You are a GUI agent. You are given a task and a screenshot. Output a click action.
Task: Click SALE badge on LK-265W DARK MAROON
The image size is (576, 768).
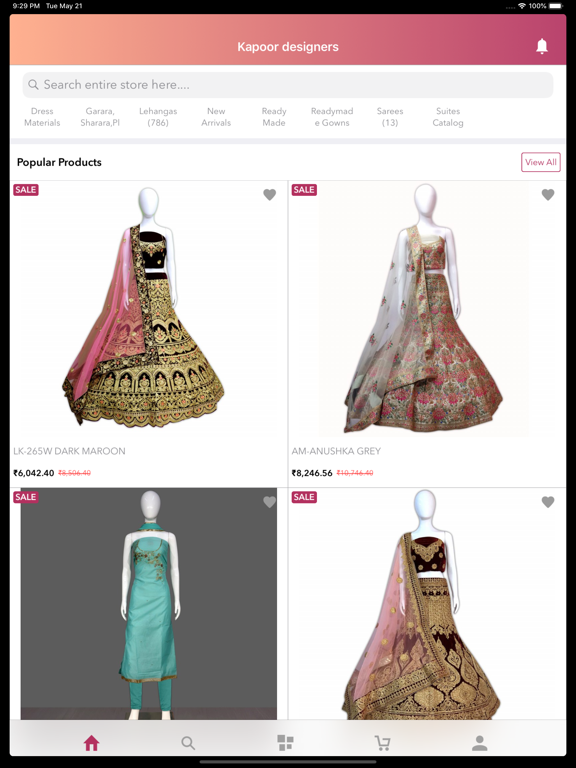pyautogui.click(x=25, y=190)
